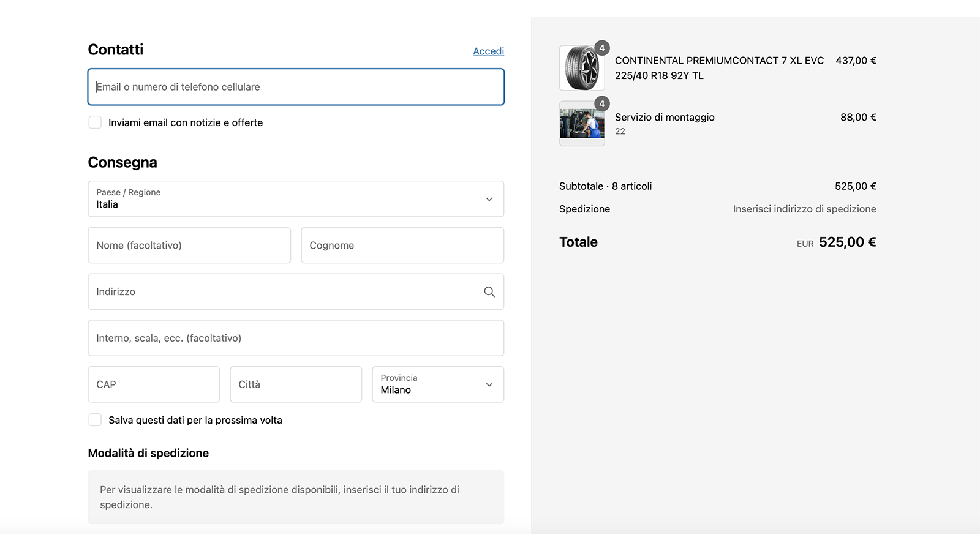The width and height of the screenshot is (980, 551).
Task: Click the CAP postal code field
Action: click(154, 384)
